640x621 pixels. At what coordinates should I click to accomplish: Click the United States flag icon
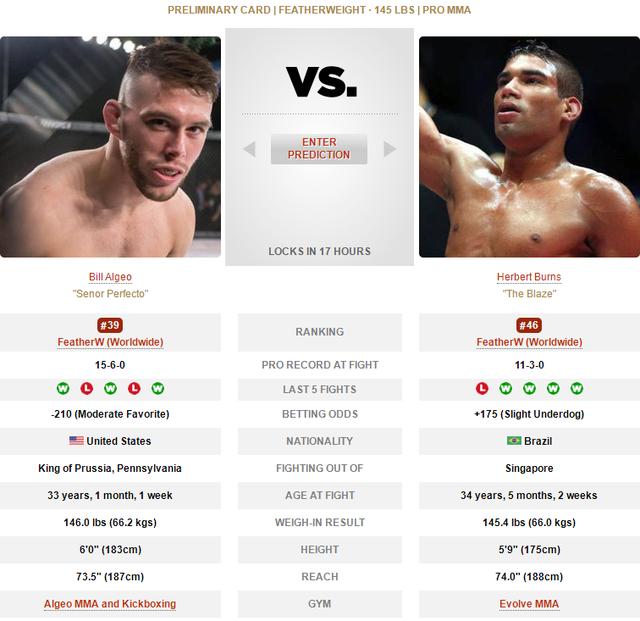pos(76,441)
